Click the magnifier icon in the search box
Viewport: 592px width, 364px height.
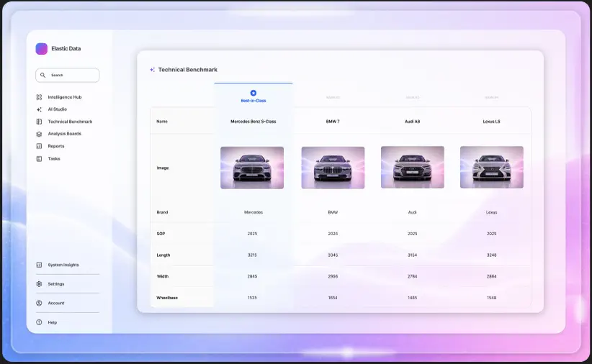pos(42,75)
